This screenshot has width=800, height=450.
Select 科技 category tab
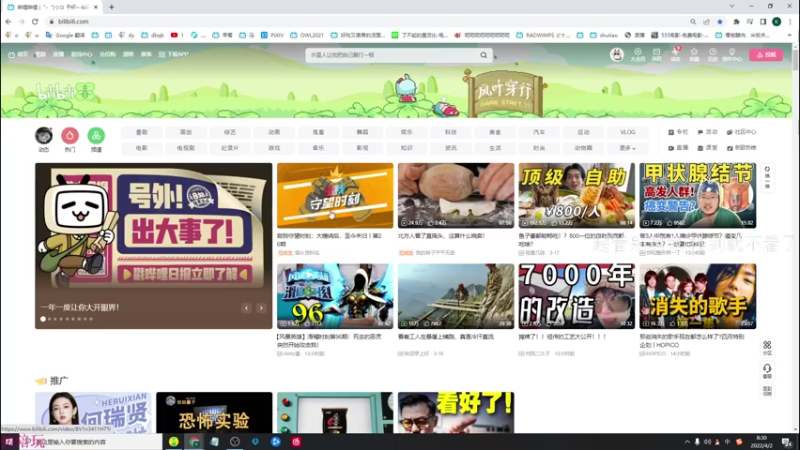451,132
